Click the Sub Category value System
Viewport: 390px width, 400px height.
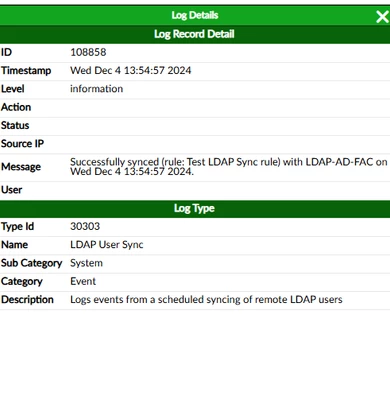tap(86, 263)
